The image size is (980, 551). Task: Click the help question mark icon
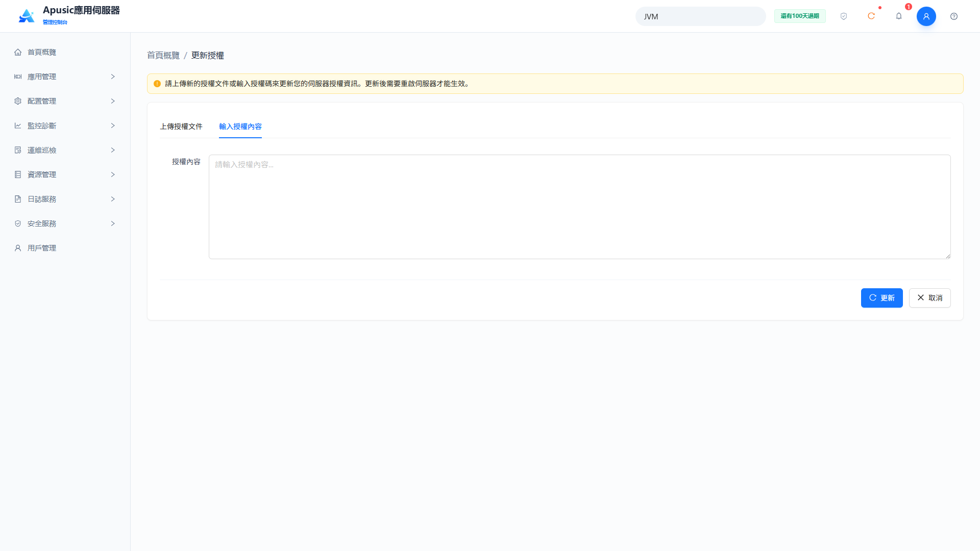(x=954, y=16)
